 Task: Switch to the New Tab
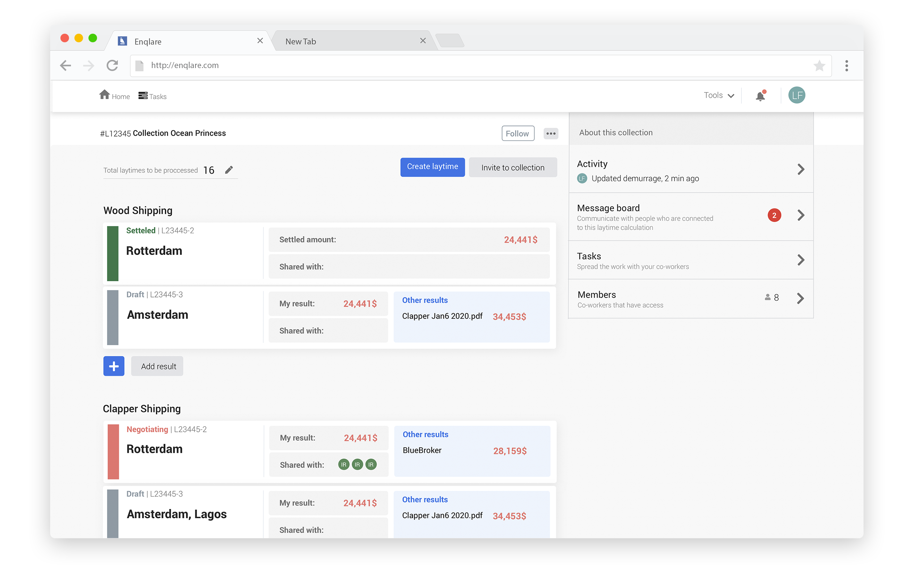coord(338,41)
